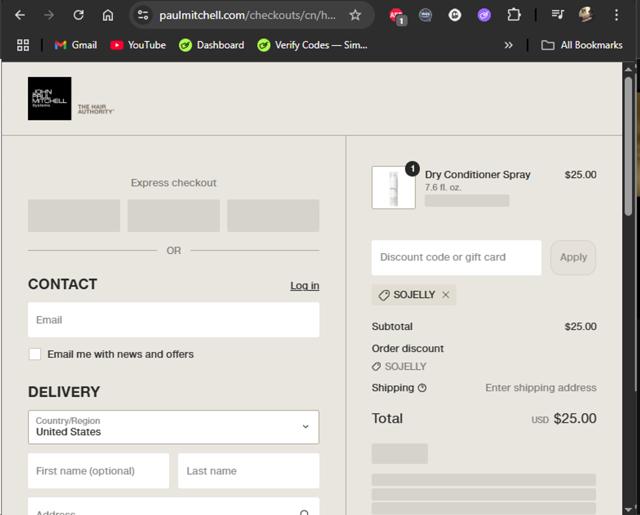Open the YouTube bookmark
This screenshot has height=515, width=640.
138,45
